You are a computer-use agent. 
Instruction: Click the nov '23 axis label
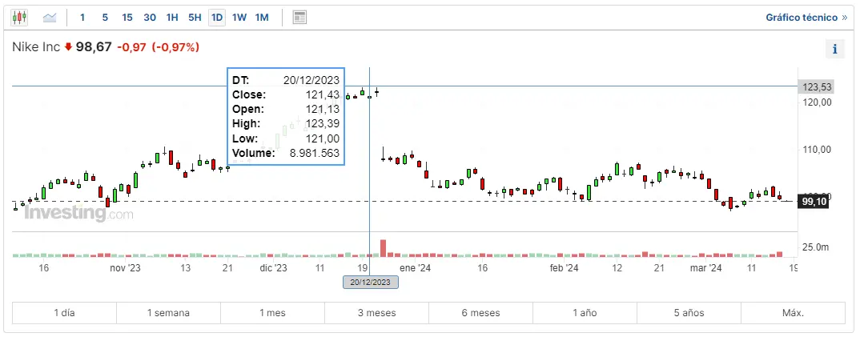pyautogui.click(x=125, y=268)
